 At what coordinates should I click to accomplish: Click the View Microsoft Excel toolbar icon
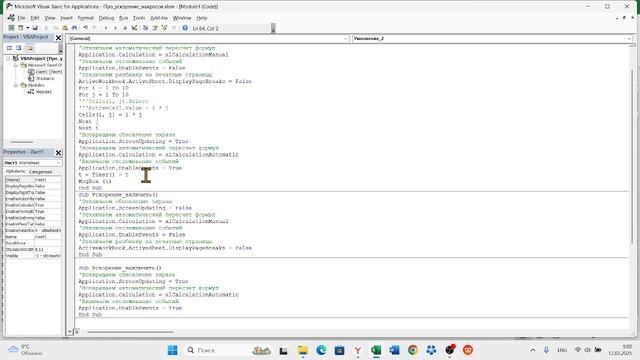click(11, 28)
